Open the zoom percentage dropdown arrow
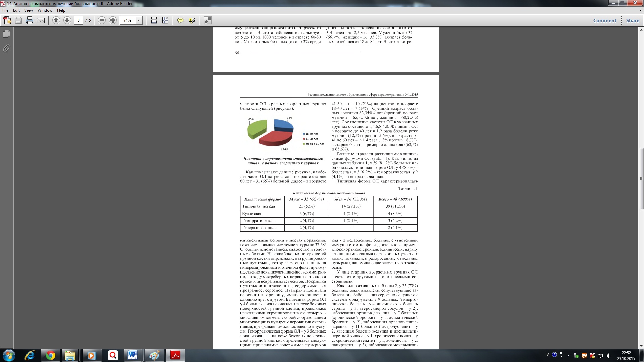 (x=139, y=20)
